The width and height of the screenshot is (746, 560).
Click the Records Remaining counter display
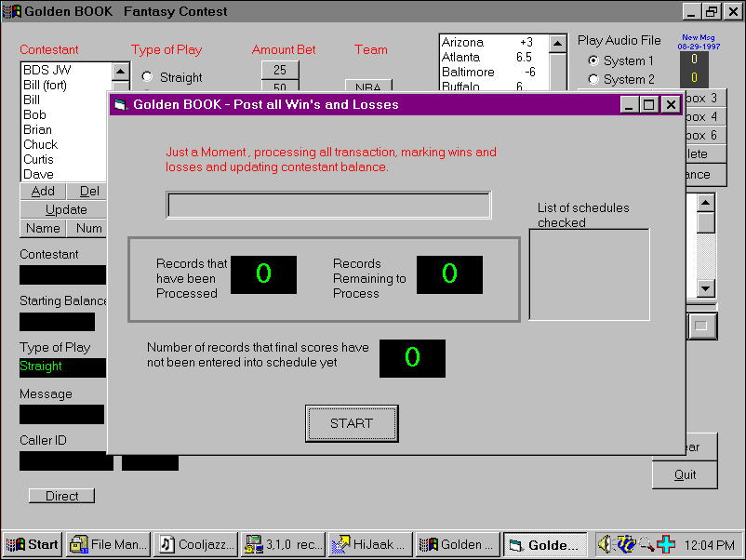pos(449,274)
